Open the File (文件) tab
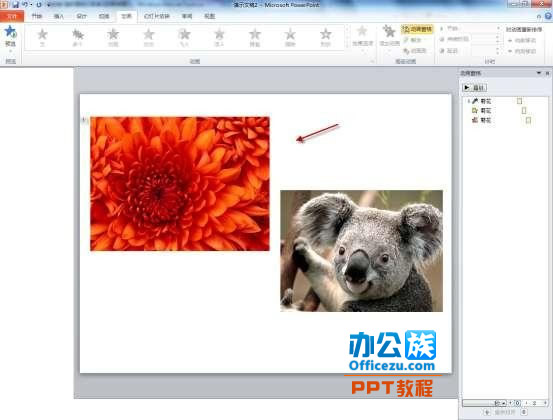Screen dimensions: 553x420 coord(12,16)
